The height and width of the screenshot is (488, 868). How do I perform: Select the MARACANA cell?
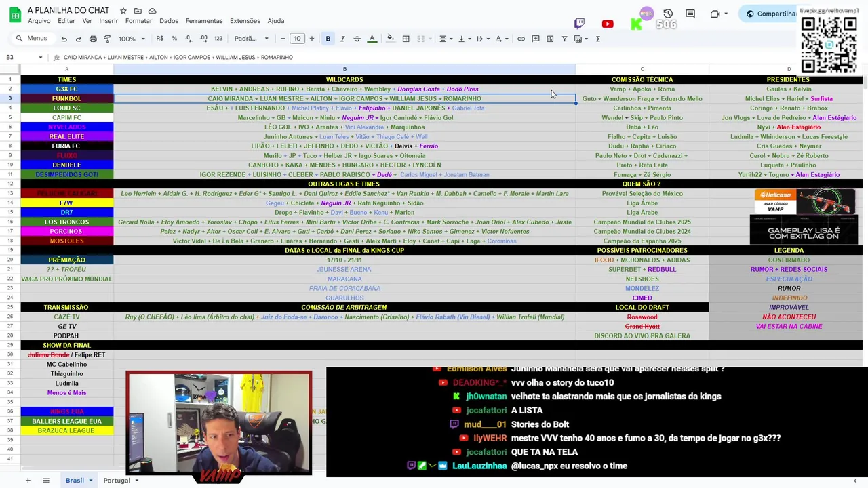(344, 279)
